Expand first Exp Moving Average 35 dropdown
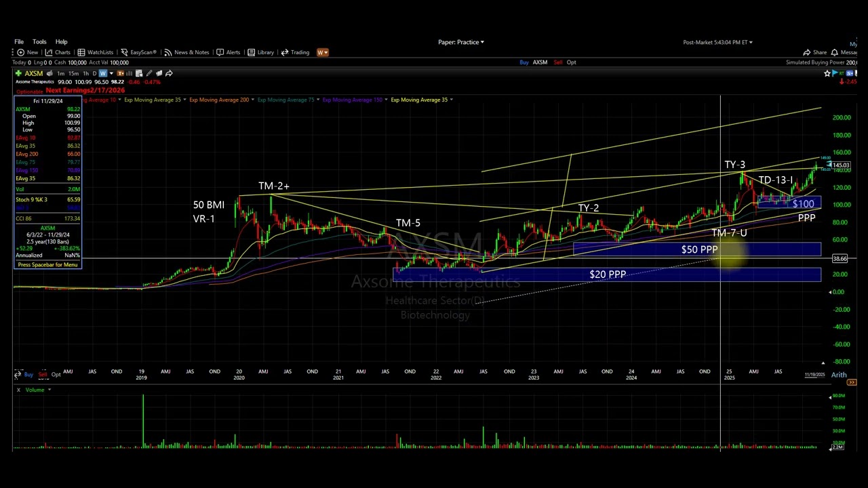Image resolution: width=868 pixels, height=488 pixels. (184, 100)
